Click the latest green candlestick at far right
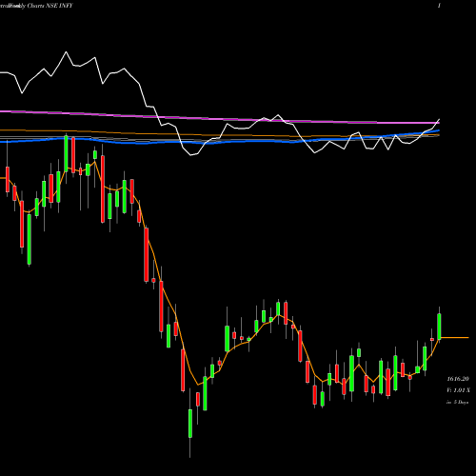476x476 pixels. tap(439, 326)
